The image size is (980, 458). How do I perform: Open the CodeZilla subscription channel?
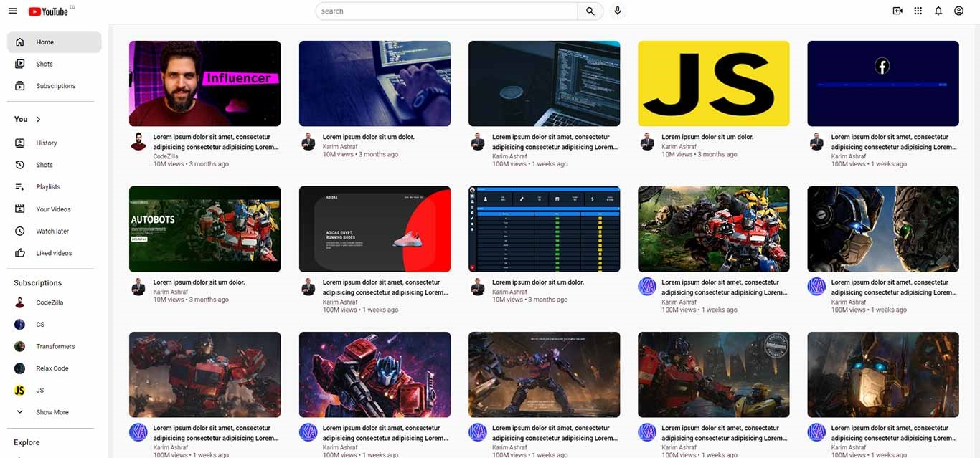[49, 303]
